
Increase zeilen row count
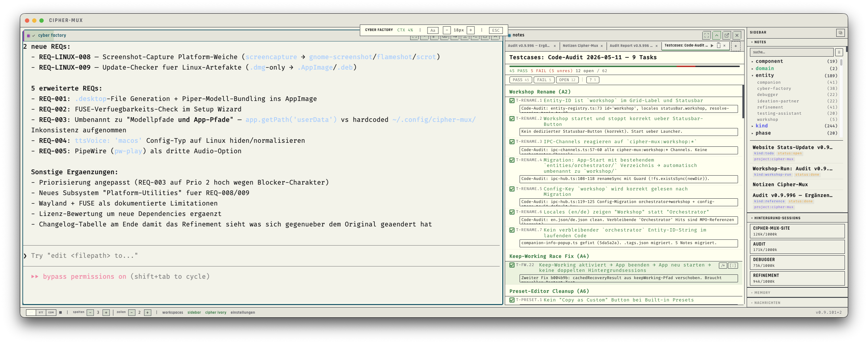(148, 313)
